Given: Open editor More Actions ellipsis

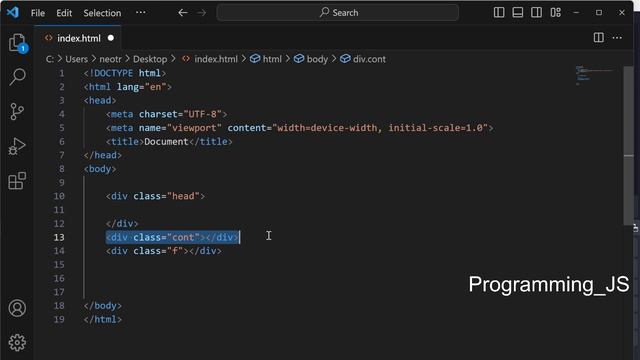Looking at the screenshot, I should 617,38.
